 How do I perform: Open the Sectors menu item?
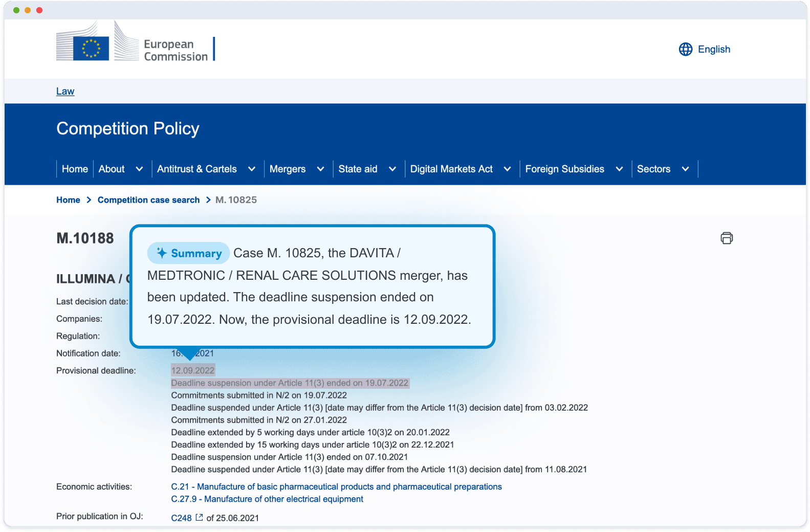point(653,169)
